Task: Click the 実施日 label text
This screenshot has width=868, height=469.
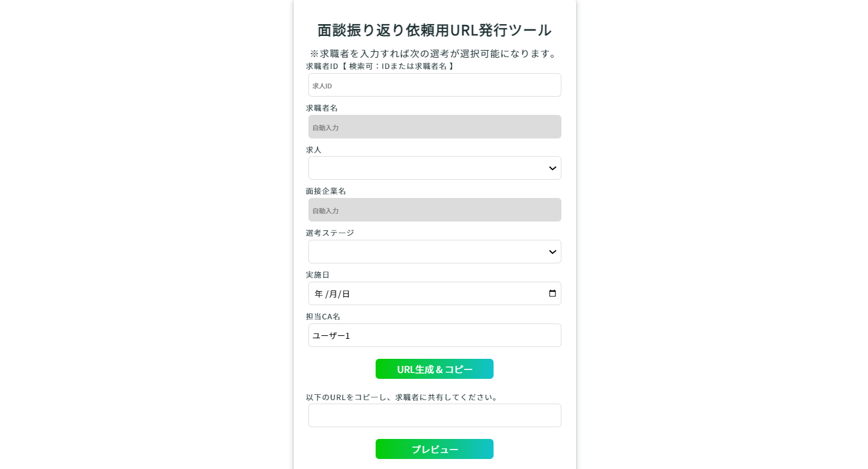Action: [318, 275]
